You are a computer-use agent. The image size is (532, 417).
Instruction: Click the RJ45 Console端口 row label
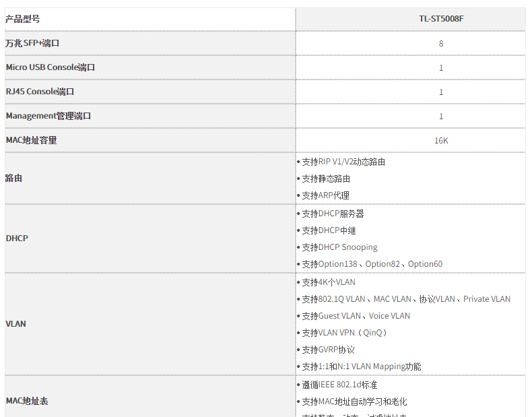click(x=40, y=92)
